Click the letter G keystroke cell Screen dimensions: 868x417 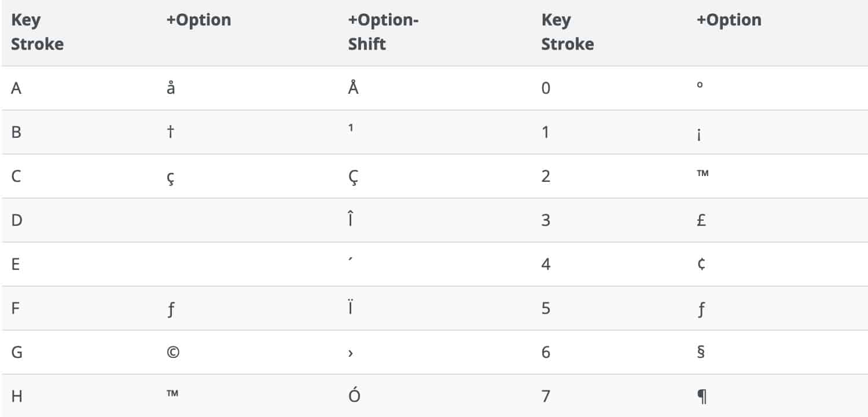(x=17, y=352)
